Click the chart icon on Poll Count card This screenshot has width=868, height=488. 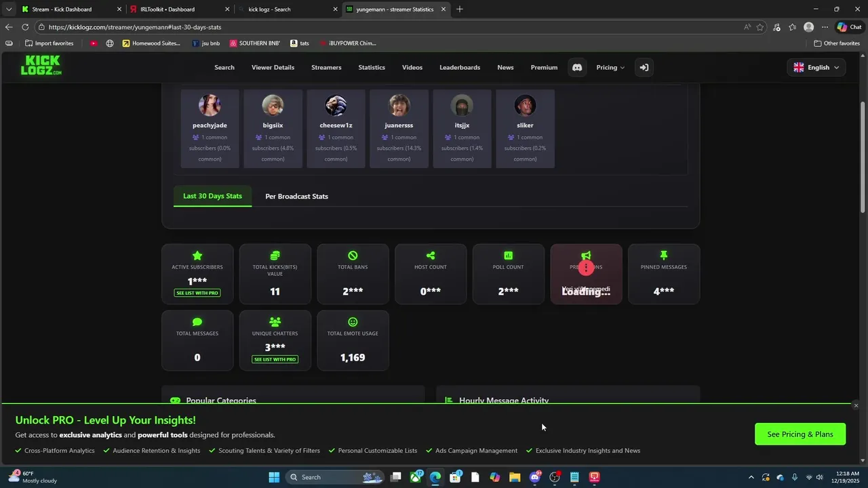508,256
